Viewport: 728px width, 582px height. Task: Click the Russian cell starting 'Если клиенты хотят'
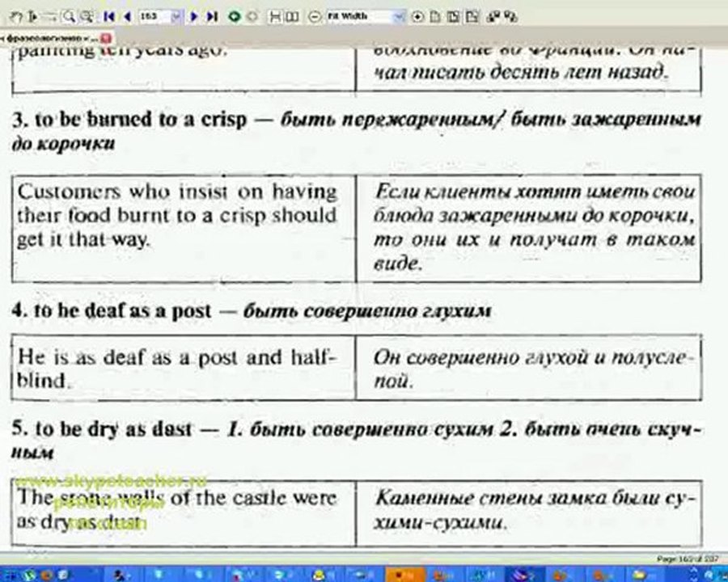tap(529, 228)
